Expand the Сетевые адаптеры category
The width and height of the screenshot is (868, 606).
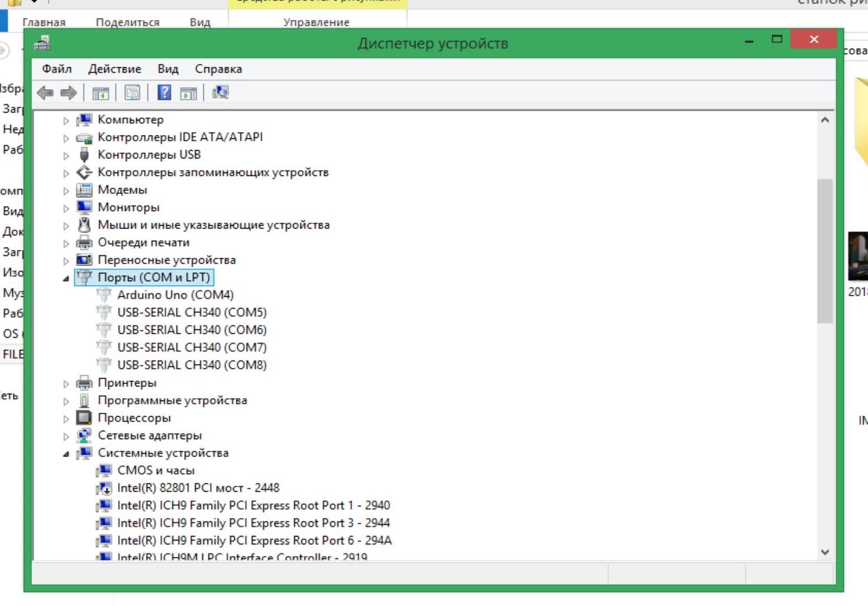(66, 436)
